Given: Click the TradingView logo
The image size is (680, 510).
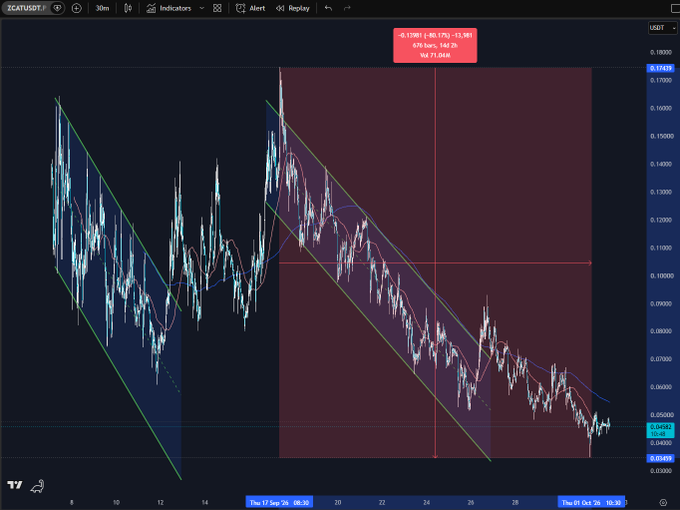Looking at the screenshot, I should tap(15, 485).
